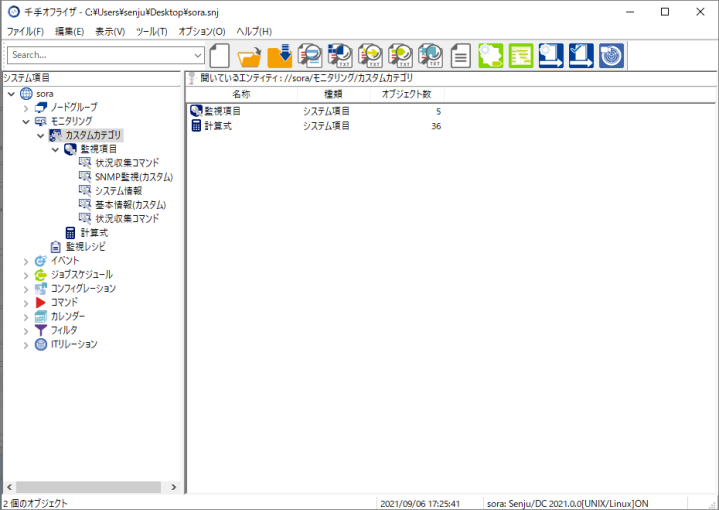Open the オプション(O) menu
Image resolution: width=719 pixels, height=510 pixels.
pyautogui.click(x=202, y=32)
